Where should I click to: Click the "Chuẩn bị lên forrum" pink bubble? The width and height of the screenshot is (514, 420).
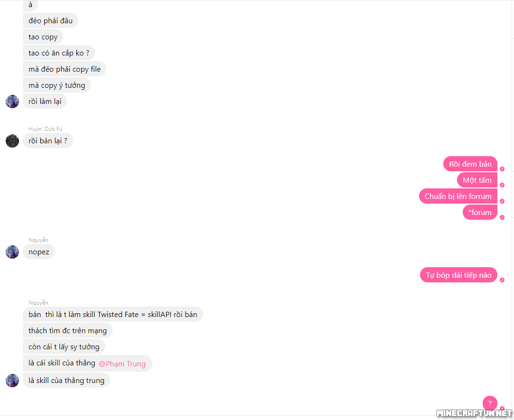click(x=458, y=196)
